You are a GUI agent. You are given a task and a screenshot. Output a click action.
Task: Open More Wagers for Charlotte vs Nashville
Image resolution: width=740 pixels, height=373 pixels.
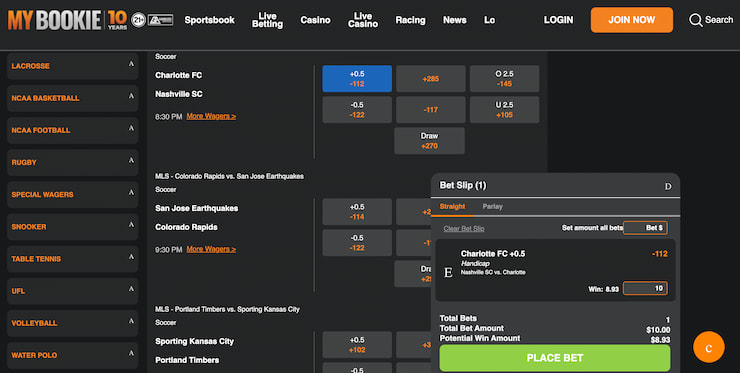(211, 116)
